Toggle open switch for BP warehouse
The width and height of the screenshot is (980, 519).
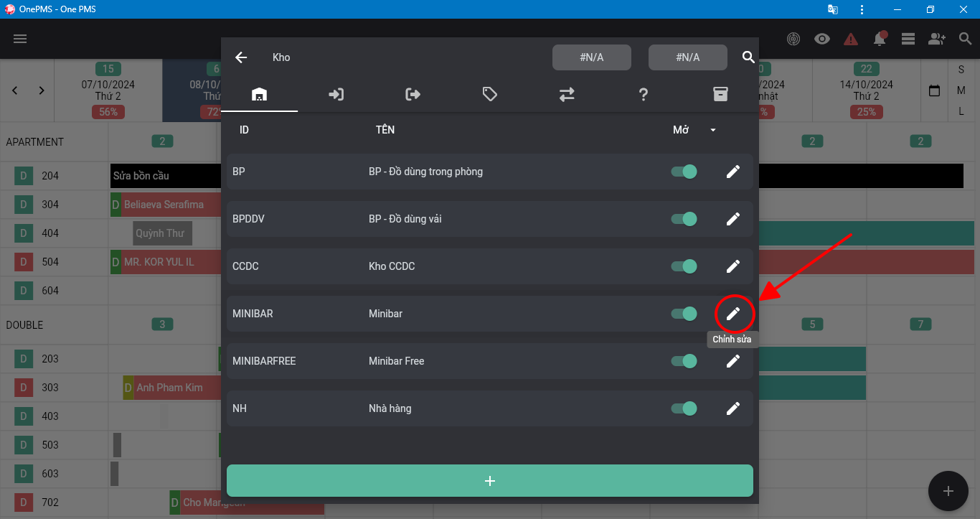pos(684,172)
